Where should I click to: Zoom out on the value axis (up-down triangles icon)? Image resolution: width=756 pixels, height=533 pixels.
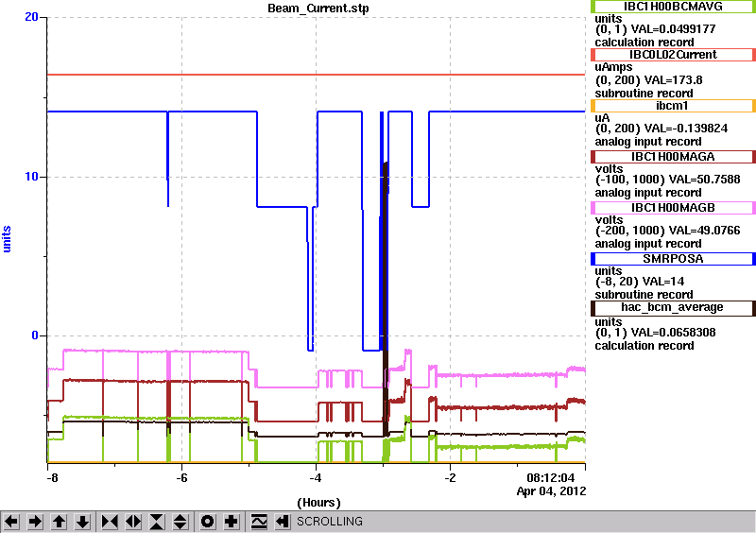[x=180, y=522]
